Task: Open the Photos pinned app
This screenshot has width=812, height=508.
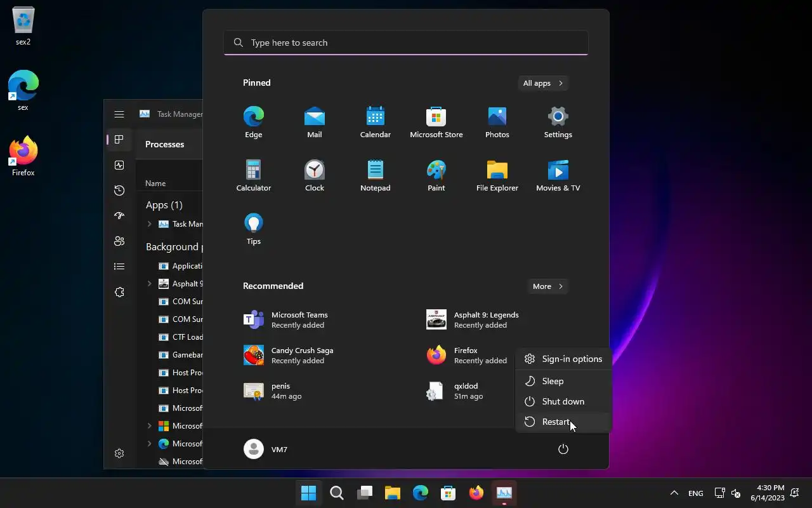Action: (x=497, y=123)
